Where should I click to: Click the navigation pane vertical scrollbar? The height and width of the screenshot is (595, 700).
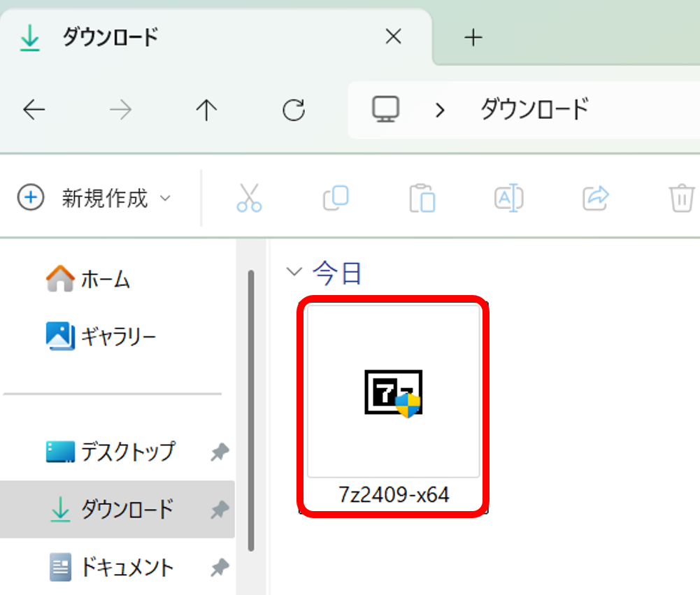(x=251, y=410)
